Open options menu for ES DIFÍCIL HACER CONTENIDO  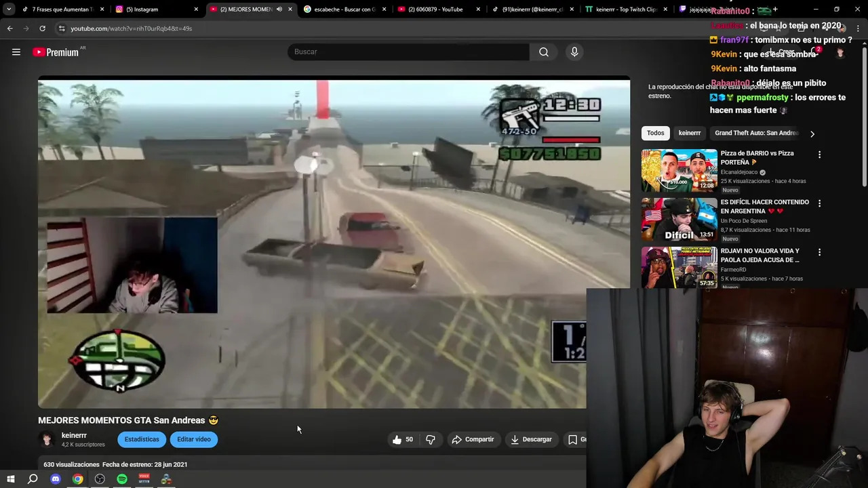click(819, 203)
